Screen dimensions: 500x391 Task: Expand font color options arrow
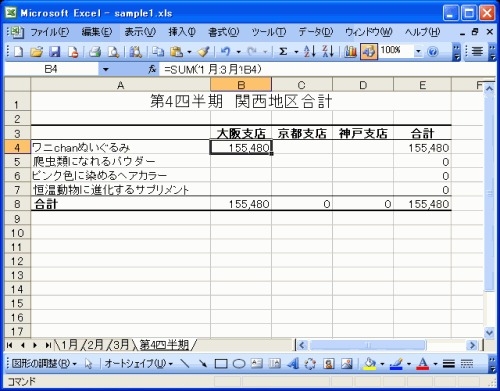click(x=435, y=364)
